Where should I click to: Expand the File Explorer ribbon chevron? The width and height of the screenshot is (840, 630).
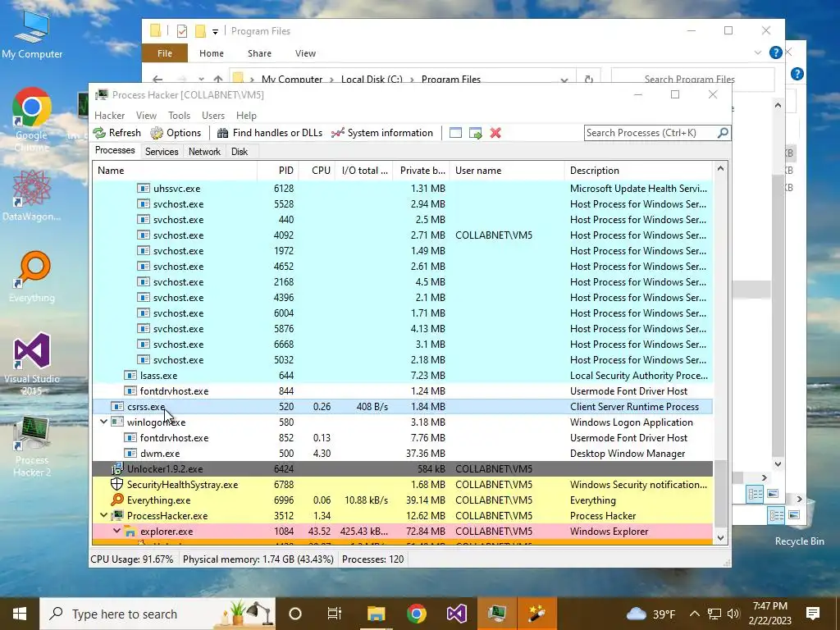coord(757,52)
